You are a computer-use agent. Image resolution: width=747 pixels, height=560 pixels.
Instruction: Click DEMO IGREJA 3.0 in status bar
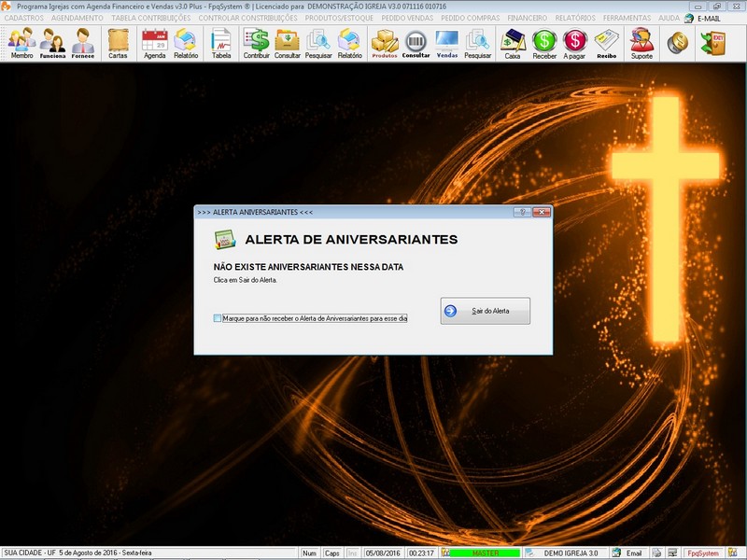pos(571,553)
